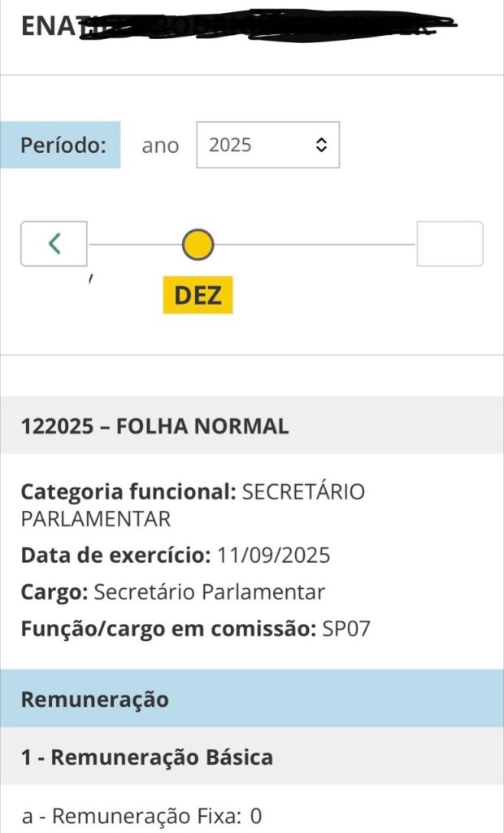The width and height of the screenshot is (504, 833).
Task: Select the yellow DEZ month label
Action: point(198,294)
